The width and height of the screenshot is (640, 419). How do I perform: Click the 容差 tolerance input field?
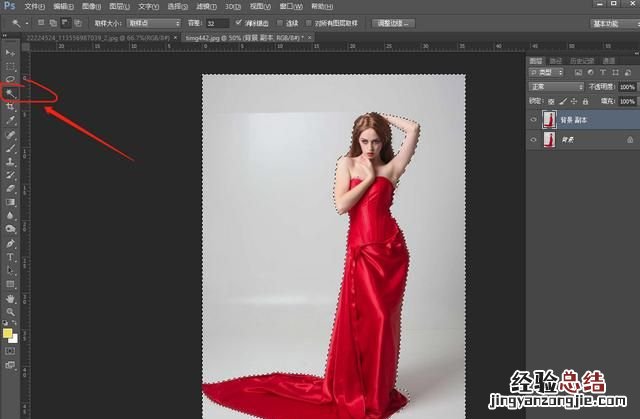coord(216,22)
